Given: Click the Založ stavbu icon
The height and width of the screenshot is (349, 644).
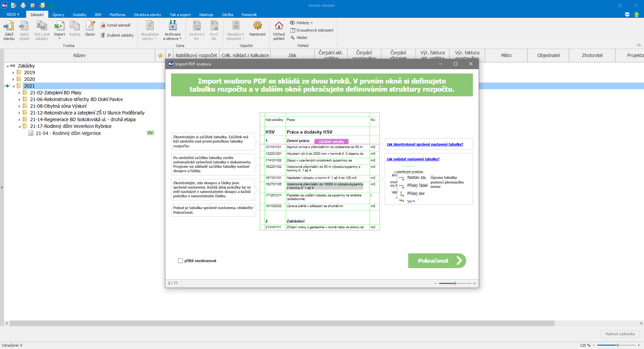Looking at the screenshot, I should (9, 26).
